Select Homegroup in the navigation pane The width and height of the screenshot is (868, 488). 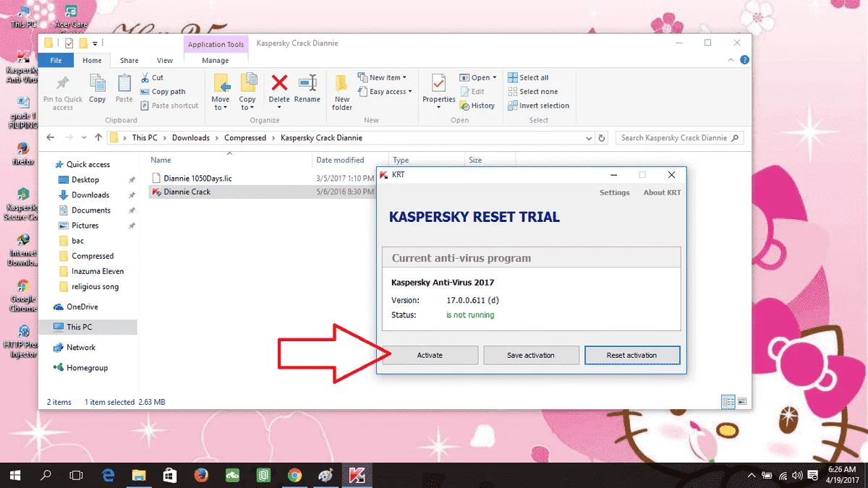[x=87, y=367]
